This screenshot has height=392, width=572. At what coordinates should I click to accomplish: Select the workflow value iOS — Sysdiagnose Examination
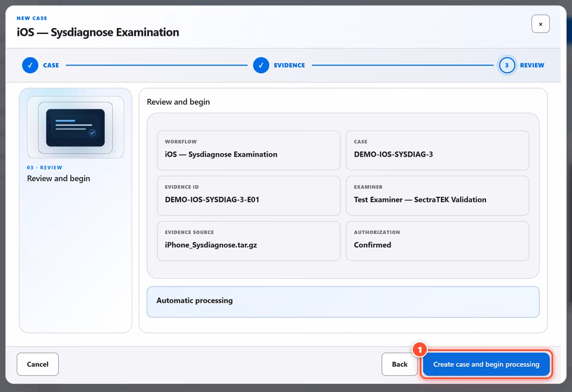pos(221,154)
